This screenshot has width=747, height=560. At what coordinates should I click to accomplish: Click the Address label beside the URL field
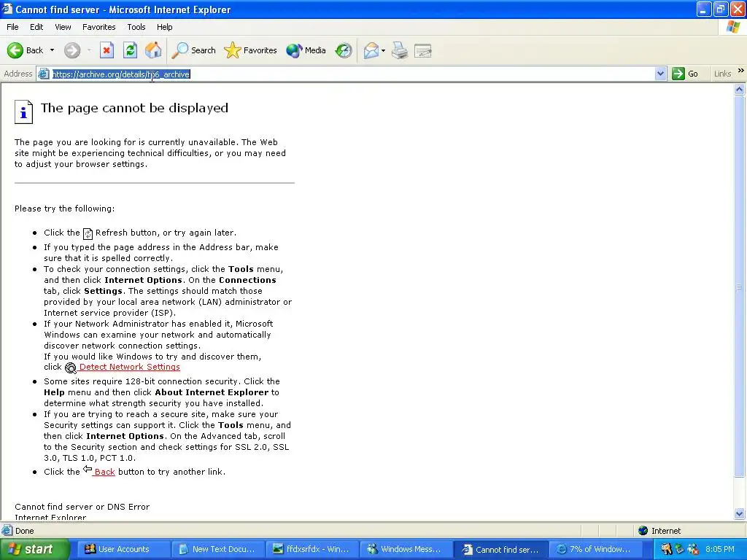(18, 74)
